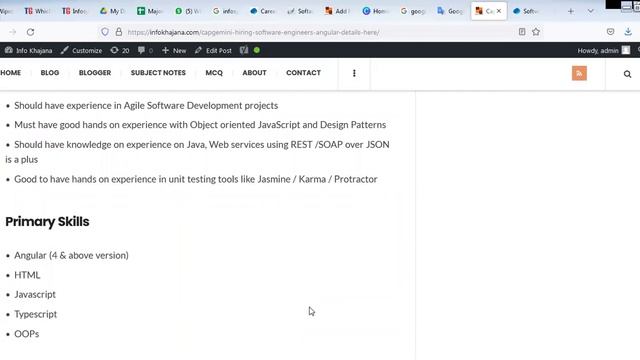Open the downloads arrow icon
The height and width of the screenshot is (360, 640).
click(x=628, y=32)
